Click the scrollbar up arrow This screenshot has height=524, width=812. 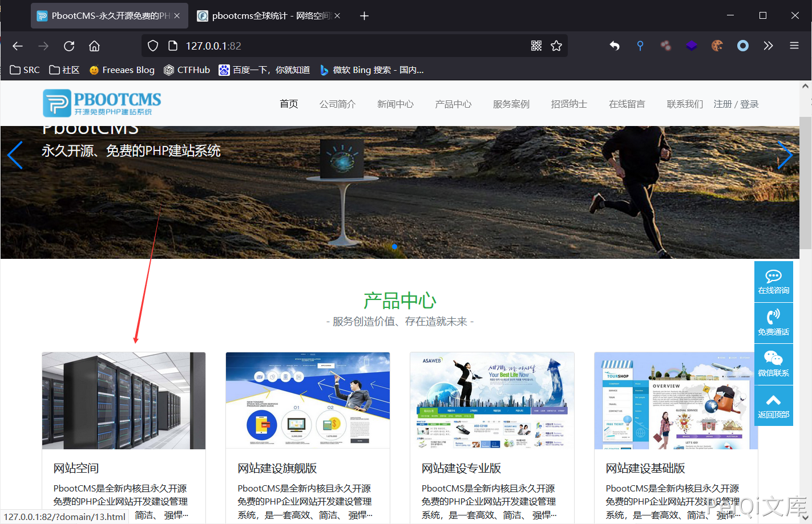point(806,86)
